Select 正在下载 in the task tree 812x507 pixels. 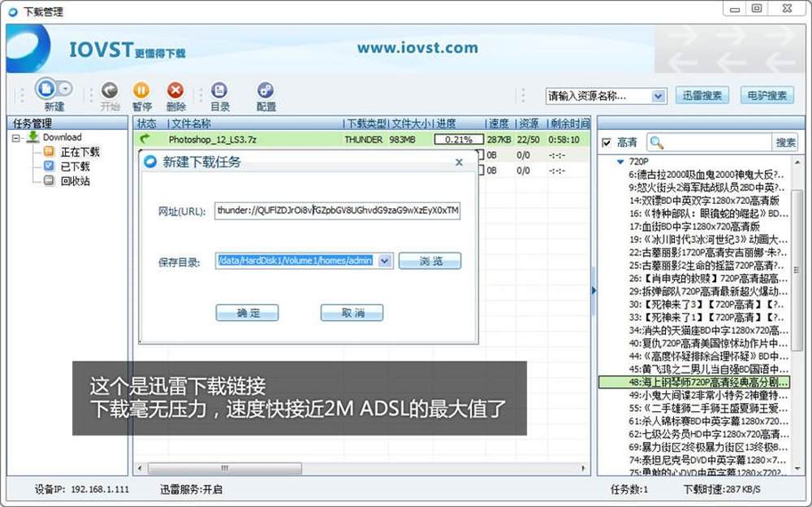tap(80, 152)
